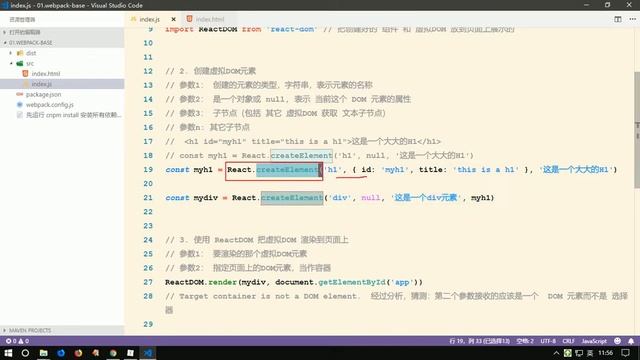
Task: Switch to the index.html tab
Action: click(210, 19)
